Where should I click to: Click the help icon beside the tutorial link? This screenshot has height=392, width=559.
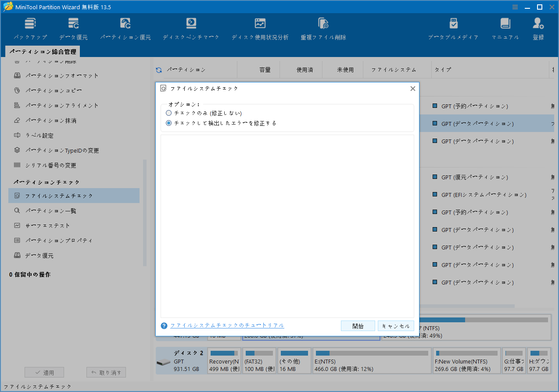coord(163,325)
